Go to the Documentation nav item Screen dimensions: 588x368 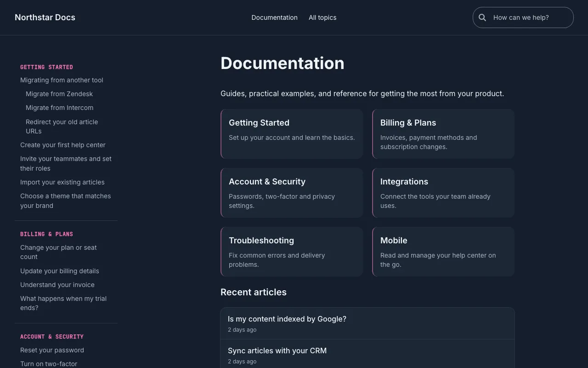click(x=274, y=17)
